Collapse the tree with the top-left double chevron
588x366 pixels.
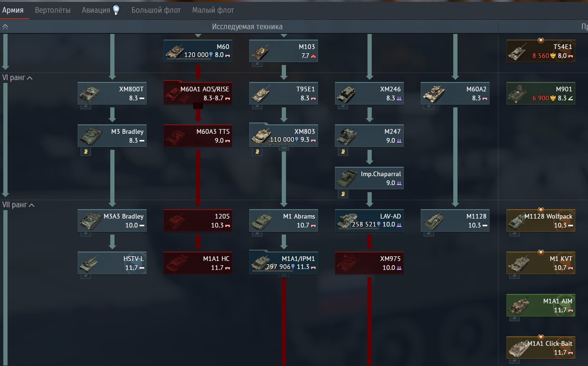pos(6,27)
